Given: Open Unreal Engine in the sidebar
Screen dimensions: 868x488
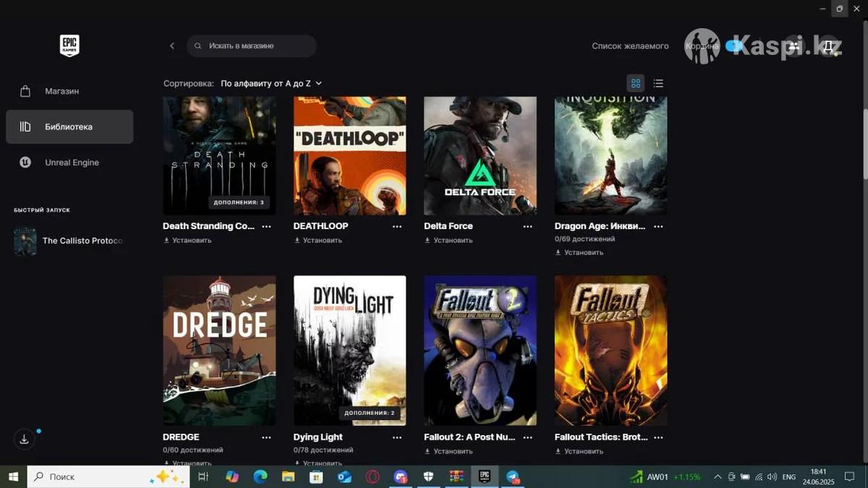Looking at the screenshot, I should [x=69, y=163].
